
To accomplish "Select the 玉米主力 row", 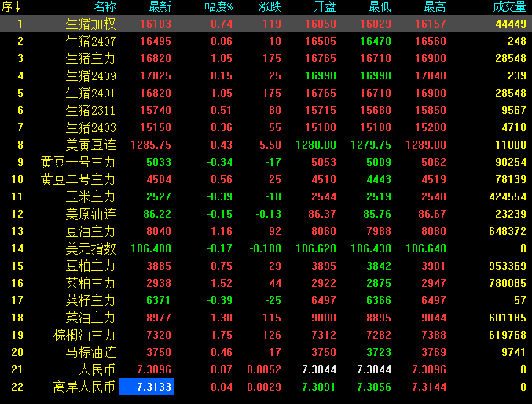I will tap(90, 196).
